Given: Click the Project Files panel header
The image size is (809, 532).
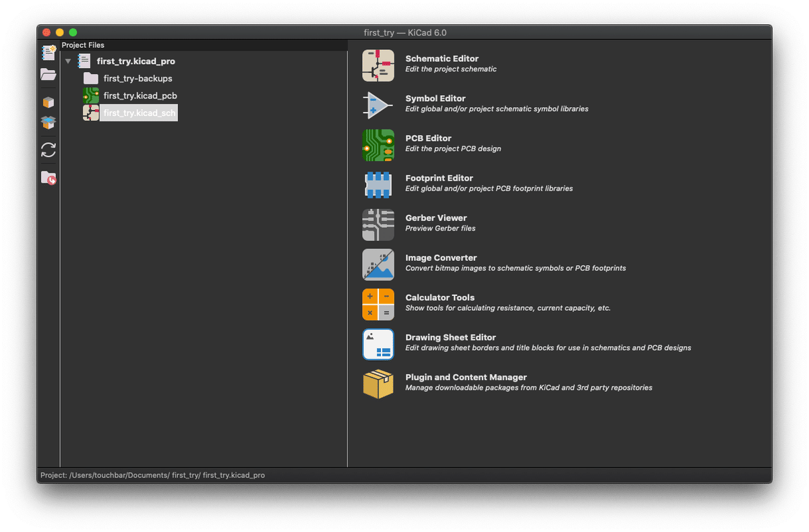Looking at the screenshot, I should pyautogui.click(x=83, y=45).
